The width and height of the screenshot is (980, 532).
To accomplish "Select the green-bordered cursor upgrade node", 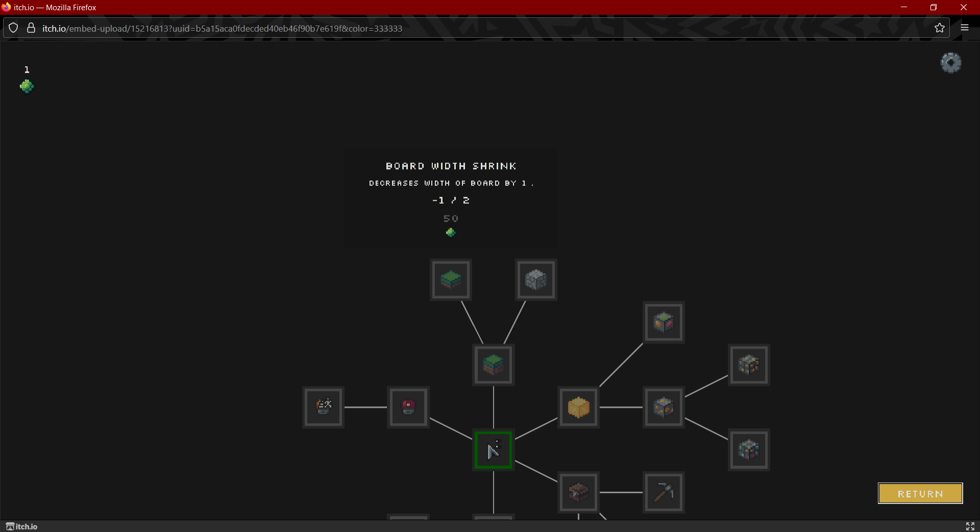I will (x=494, y=450).
